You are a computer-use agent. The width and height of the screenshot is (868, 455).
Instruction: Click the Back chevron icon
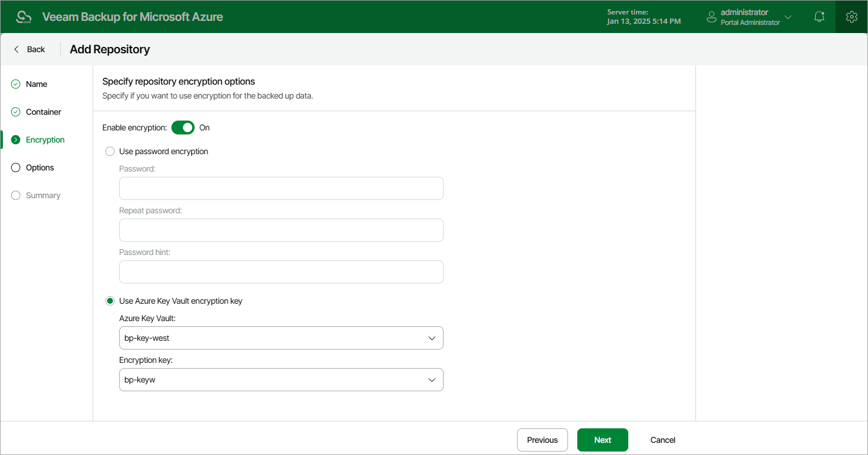pyautogui.click(x=16, y=49)
